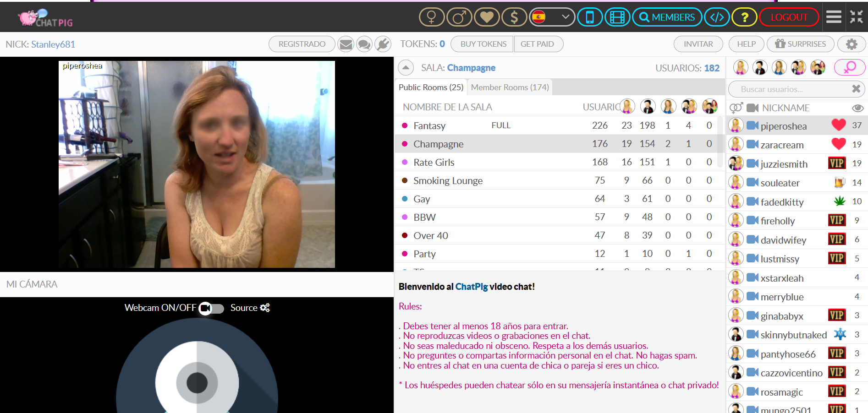The height and width of the screenshot is (413, 868).
Task: Open user fadedkitty in list
Action: (797, 201)
